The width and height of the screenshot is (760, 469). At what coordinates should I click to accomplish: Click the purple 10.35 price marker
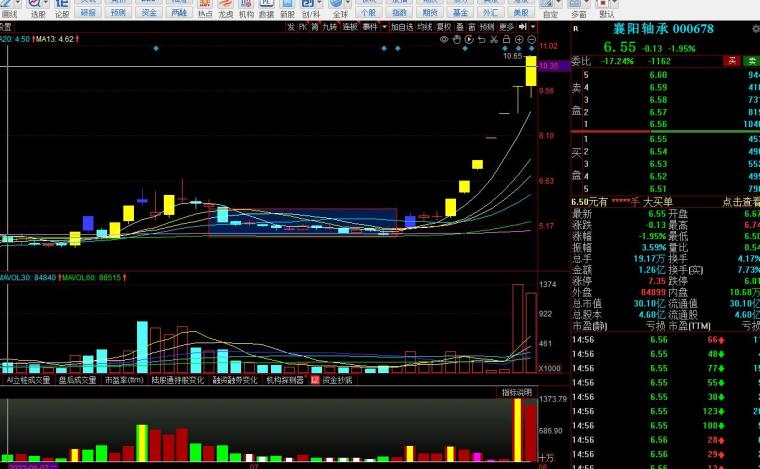click(x=554, y=66)
